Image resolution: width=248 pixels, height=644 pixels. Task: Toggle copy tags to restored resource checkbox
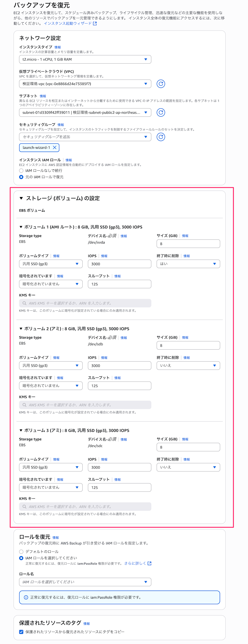21,632
